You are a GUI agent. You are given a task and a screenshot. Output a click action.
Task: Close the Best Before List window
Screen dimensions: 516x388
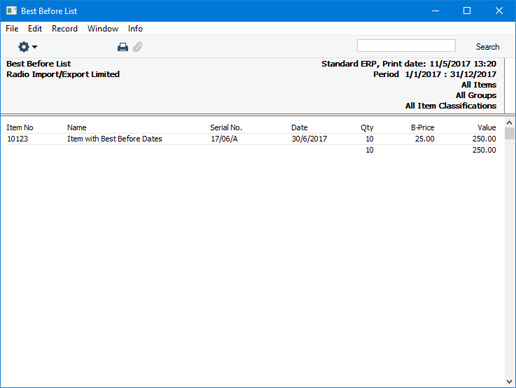499,11
